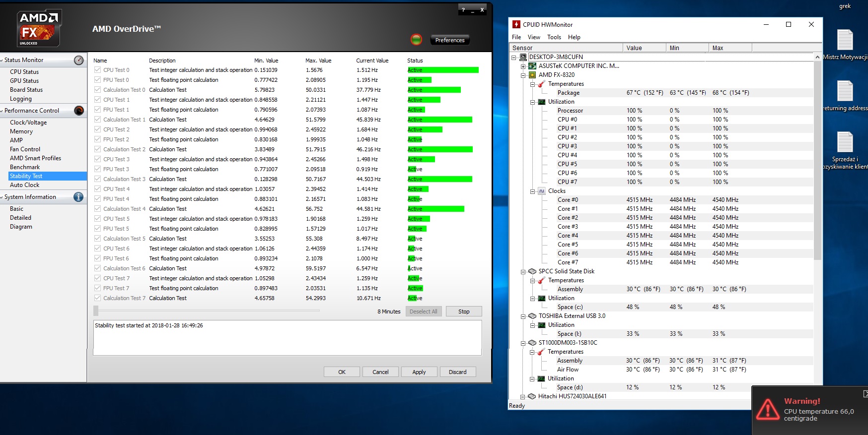Click the Clocks waveform icon
The width and height of the screenshot is (868, 435).
tap(542, 191)
